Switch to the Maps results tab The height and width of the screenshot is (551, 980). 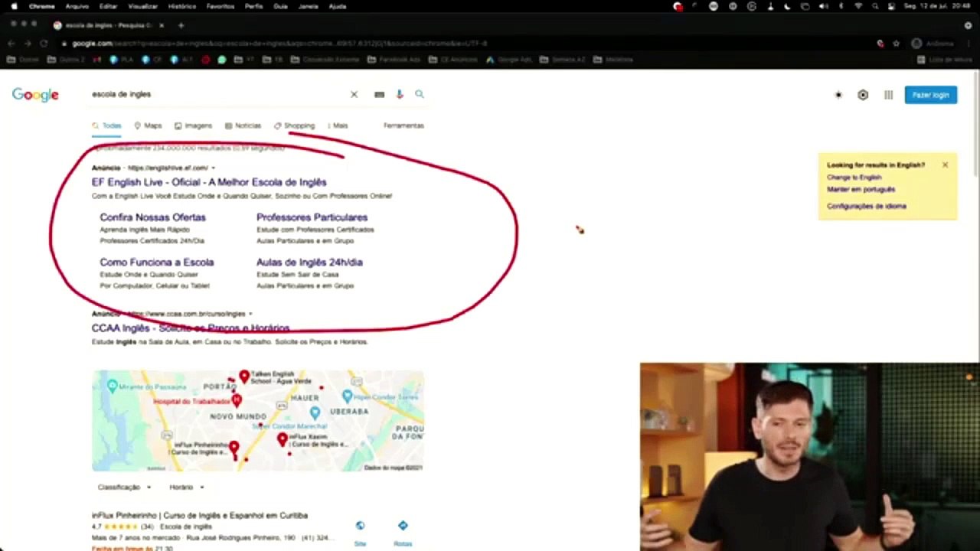tap(148, 126)
